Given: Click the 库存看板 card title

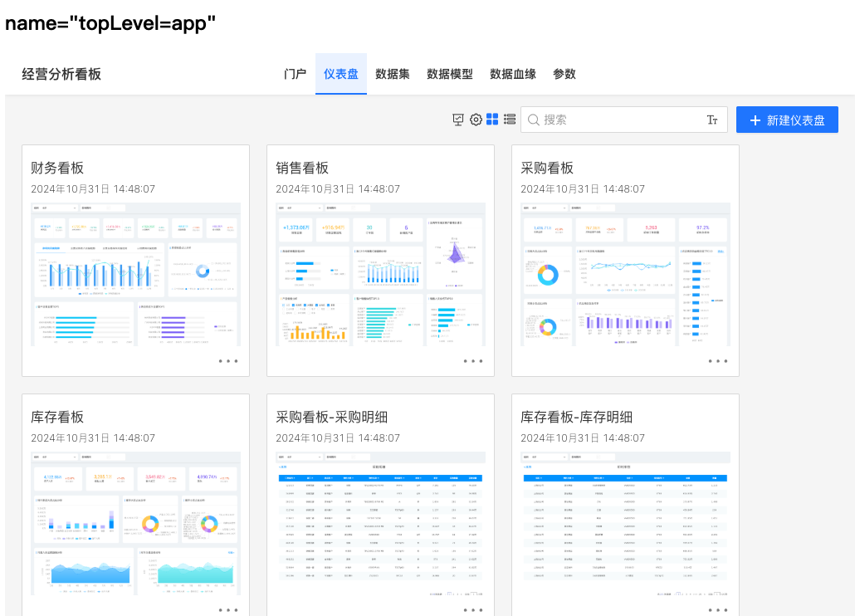Looking at the screenshot, I should 57,417.
